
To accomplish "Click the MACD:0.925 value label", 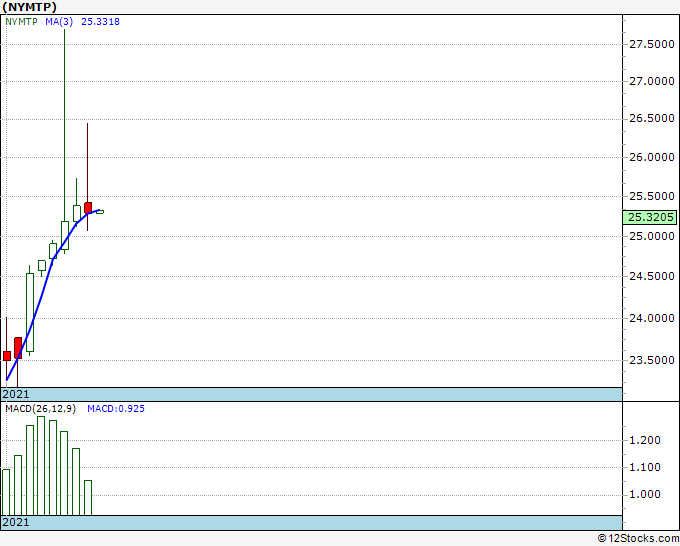I will pos(116,409).
